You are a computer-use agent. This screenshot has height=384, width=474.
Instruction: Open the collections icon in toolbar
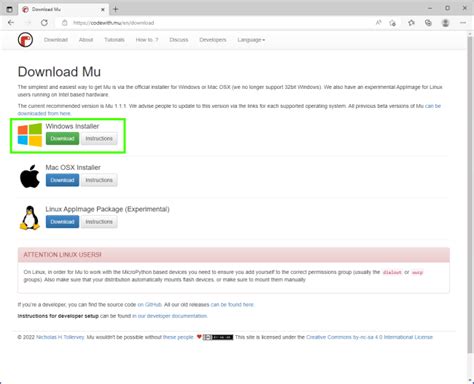[x=428, y=23]
